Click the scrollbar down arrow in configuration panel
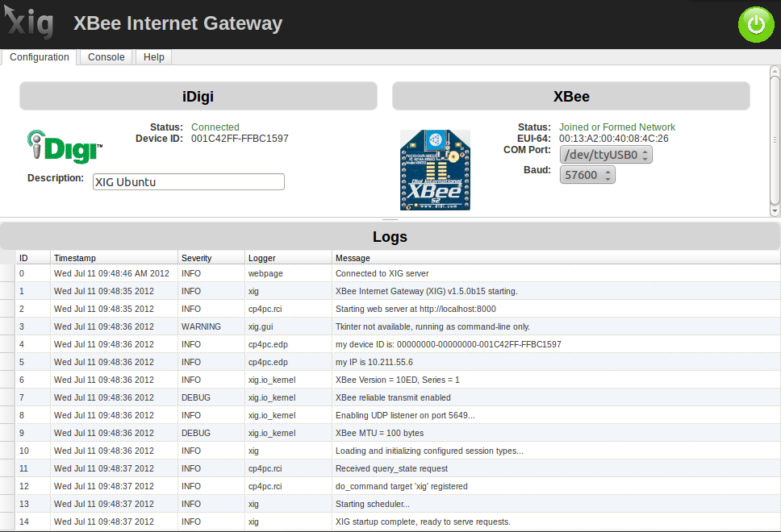Image resolution: width=781 pixels, height=532 pixels. 775,211
